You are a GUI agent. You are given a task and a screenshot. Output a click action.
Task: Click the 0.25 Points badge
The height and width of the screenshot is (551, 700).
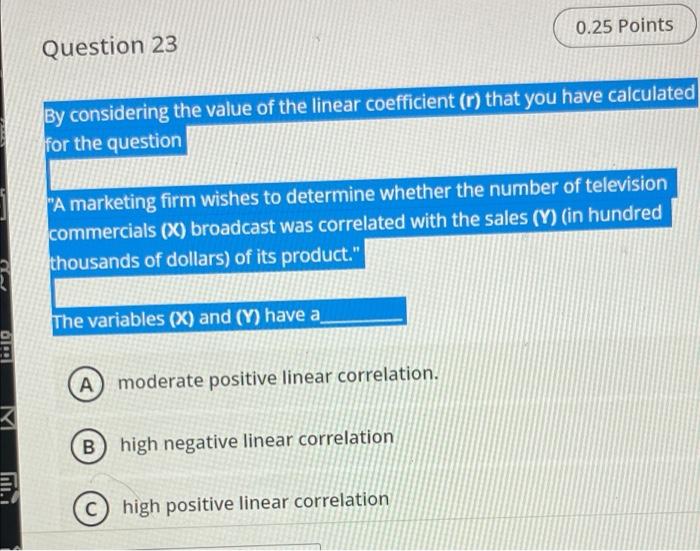(x=625, y=26)
